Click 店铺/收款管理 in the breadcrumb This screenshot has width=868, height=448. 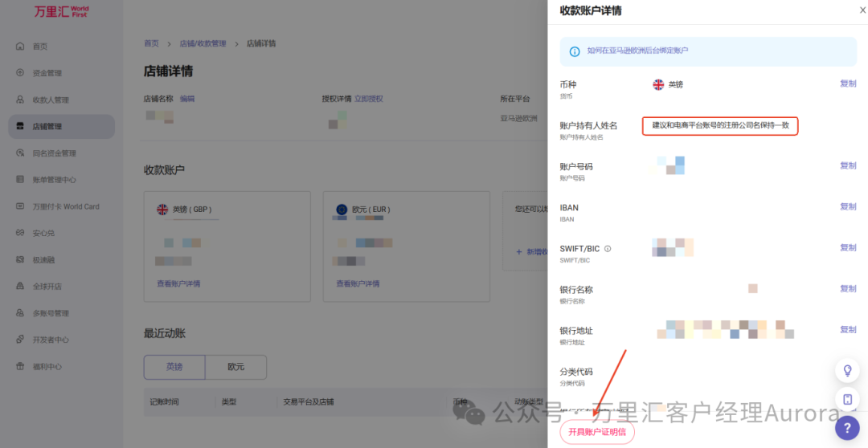pyautogui.click(x=203, y=43)
